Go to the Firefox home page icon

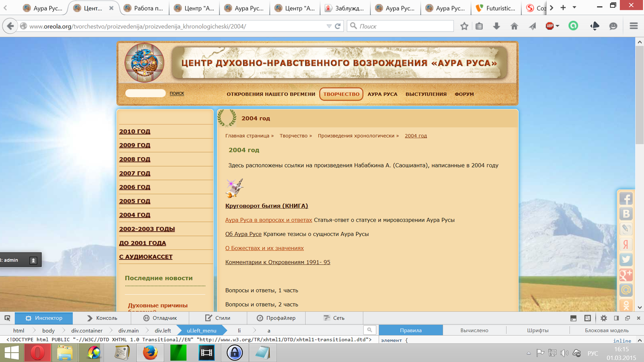click(514, 26)
